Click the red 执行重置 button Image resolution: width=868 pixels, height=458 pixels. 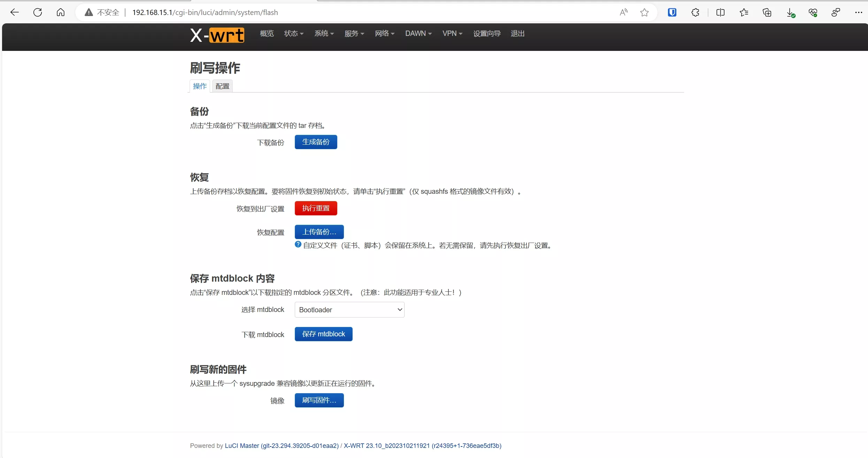316,208
